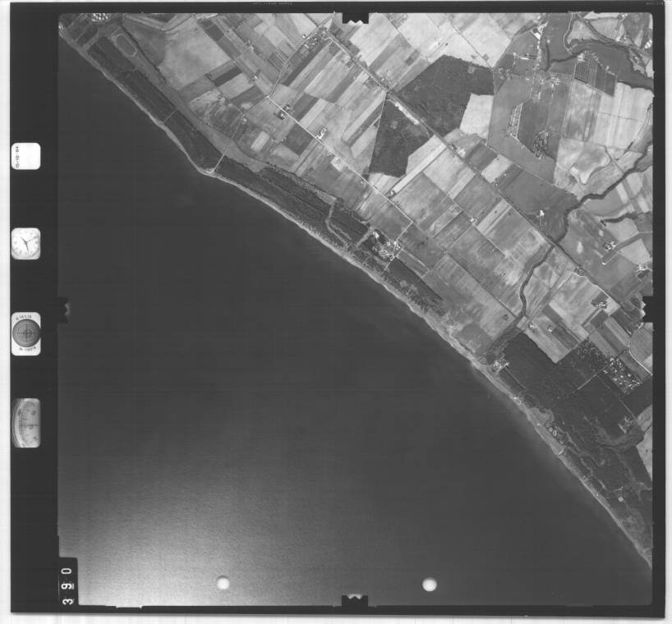The height and width of the screenshot is (624, 672).
Task: Click the triangular dark woodland patch
Action: click(397, 141)
